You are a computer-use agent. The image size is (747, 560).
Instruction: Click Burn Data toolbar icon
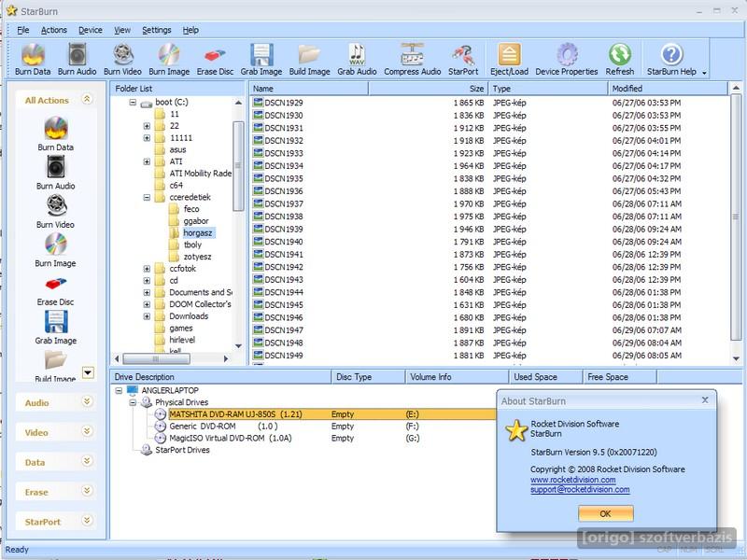tap(33, 60)
